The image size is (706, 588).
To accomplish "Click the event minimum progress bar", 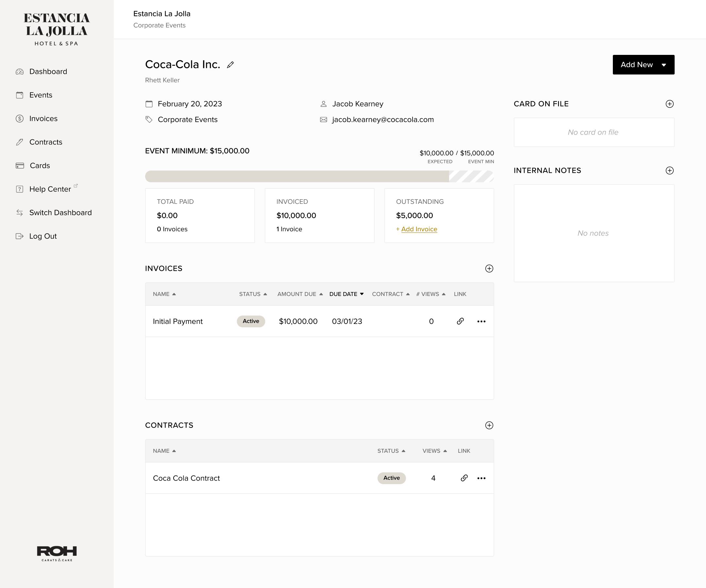I will point(319,176).
